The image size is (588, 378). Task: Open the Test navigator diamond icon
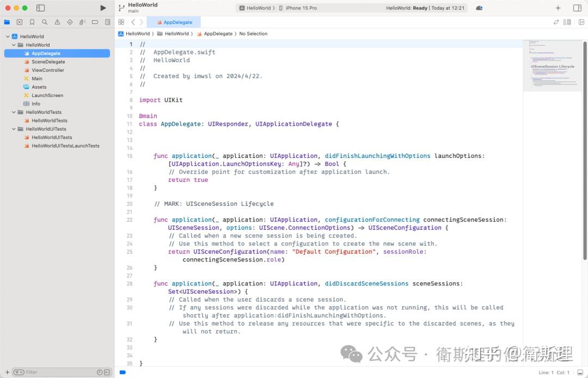pos(70,22)
